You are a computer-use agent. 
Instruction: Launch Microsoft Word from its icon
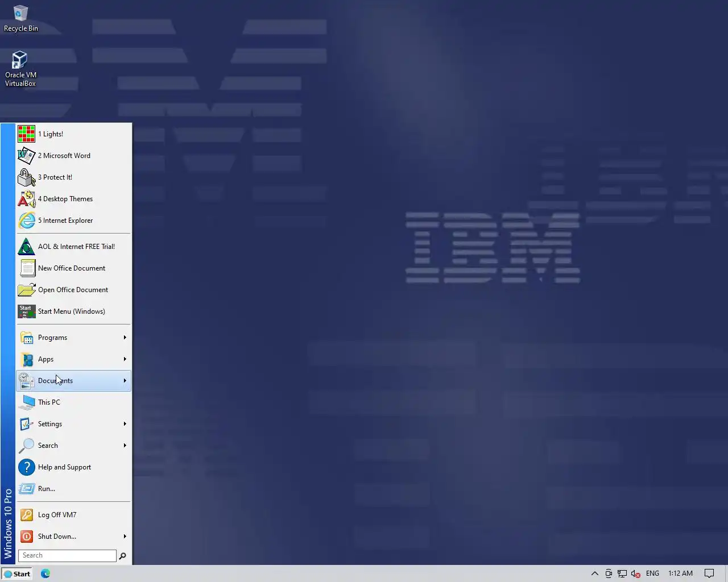pyautogui.click(x=26, y=156)
